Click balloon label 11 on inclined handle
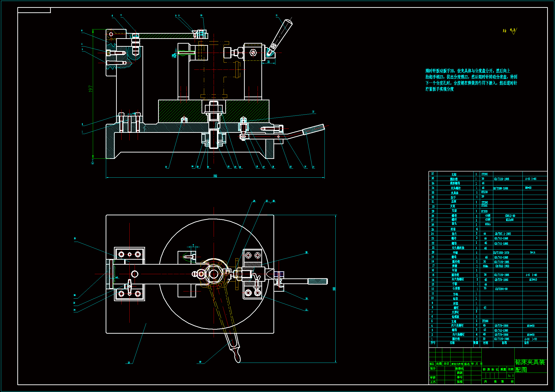This screenshot has width=555, height=392. click(277, 15)
